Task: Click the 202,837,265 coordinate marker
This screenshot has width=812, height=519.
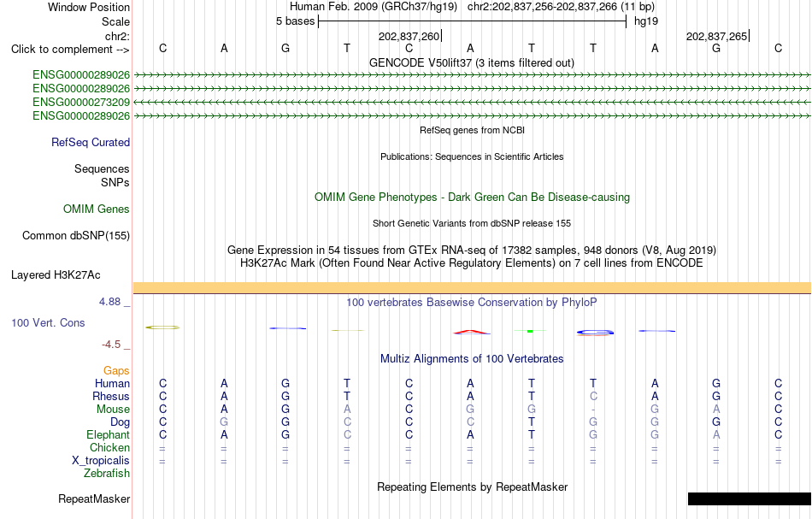Action: pos(717,36)
